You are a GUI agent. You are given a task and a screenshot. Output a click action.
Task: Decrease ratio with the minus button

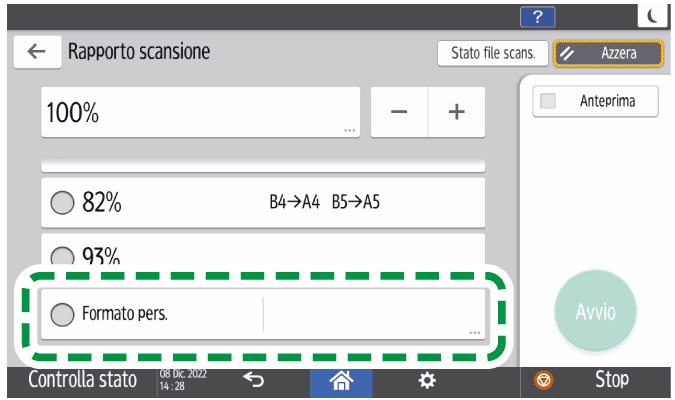click(399, 112)
